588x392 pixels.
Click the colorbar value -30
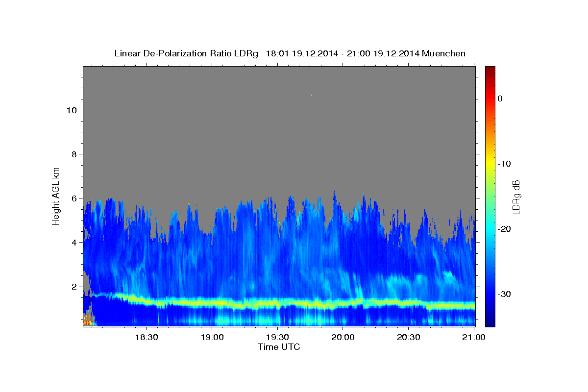point(505,294)
